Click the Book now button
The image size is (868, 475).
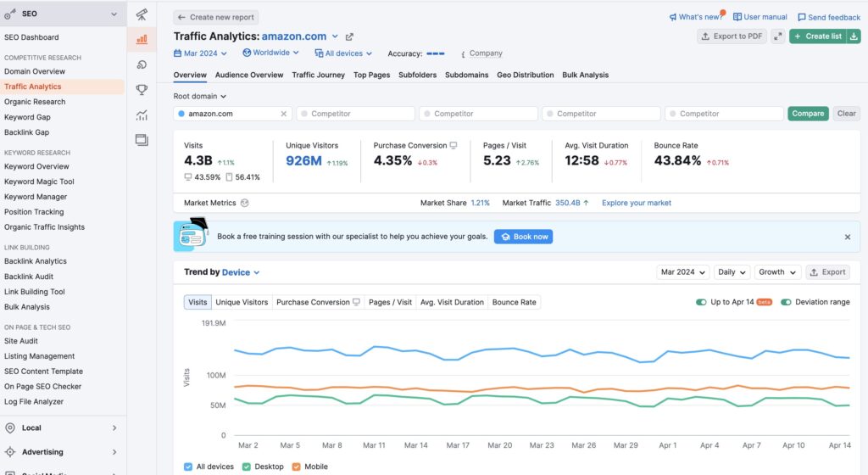tap(523, 237)
